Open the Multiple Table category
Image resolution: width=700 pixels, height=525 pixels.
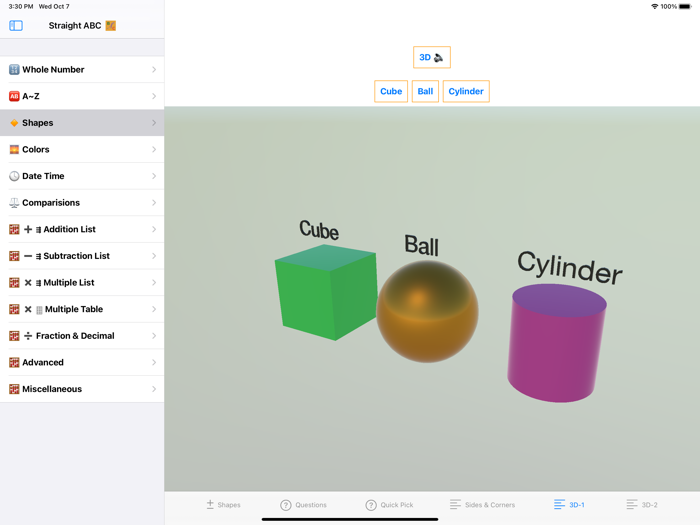point(82,309)
